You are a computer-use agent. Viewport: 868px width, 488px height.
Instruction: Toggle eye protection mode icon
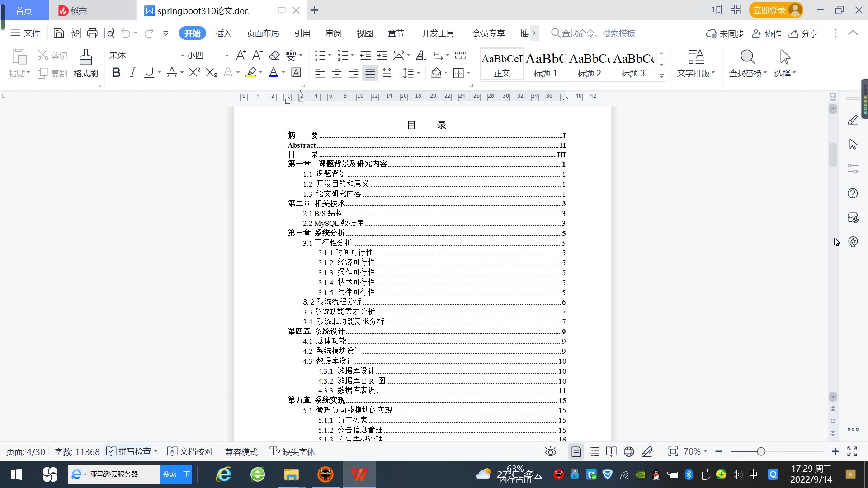[551, 451]
